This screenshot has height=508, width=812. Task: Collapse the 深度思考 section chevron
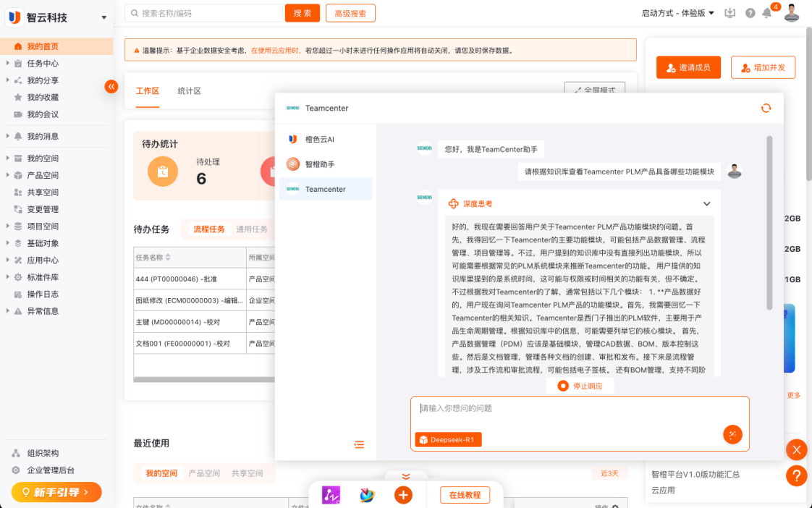point(706,204)
